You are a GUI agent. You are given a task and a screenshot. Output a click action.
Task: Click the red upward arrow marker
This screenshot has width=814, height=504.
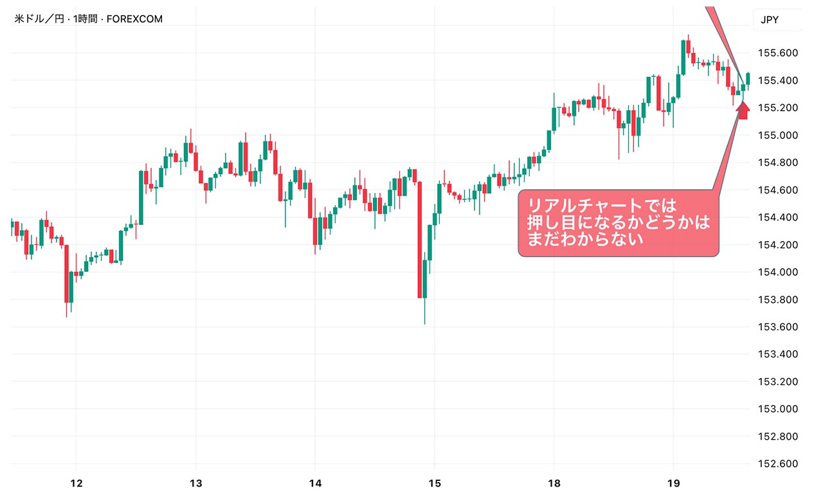(x=743, y=110)
